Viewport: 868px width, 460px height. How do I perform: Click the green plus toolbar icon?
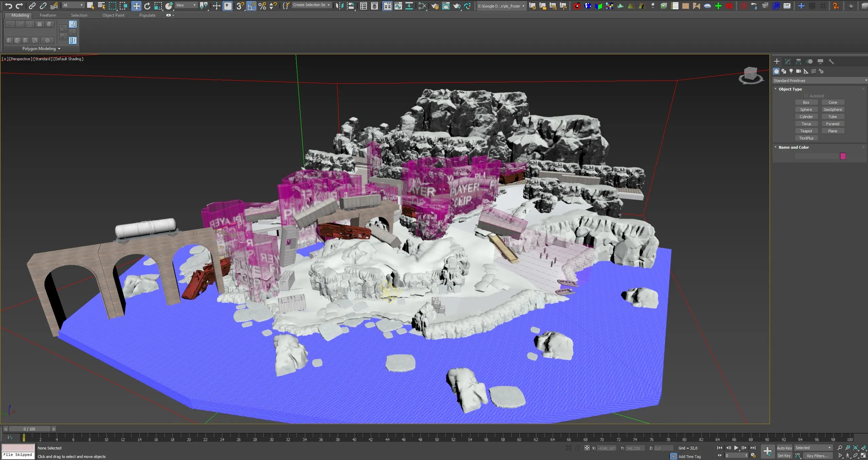(718, 6)
